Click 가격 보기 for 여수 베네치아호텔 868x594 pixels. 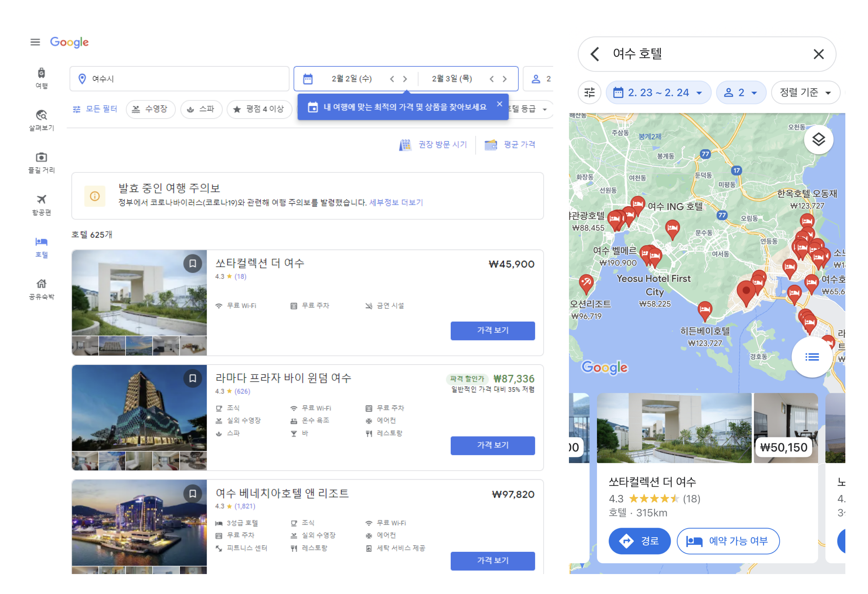pos(493,561)
